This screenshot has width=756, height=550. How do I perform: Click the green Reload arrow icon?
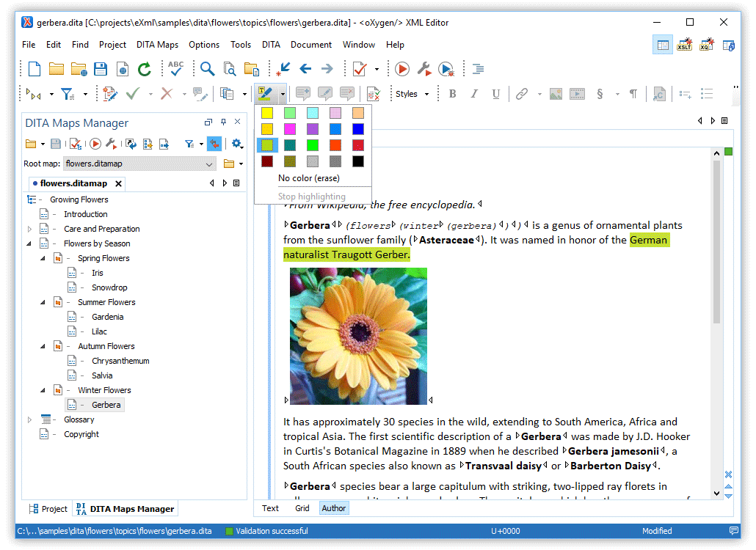coord(144,69)
